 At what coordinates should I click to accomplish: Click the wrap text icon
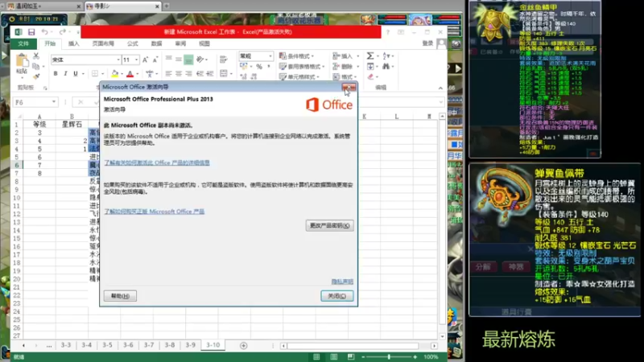tap(224, 60)
